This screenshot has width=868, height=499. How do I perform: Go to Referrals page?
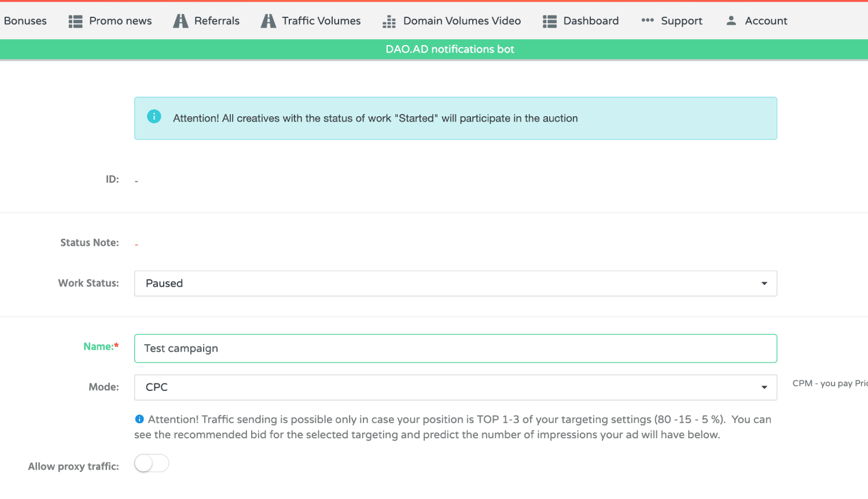217,21
